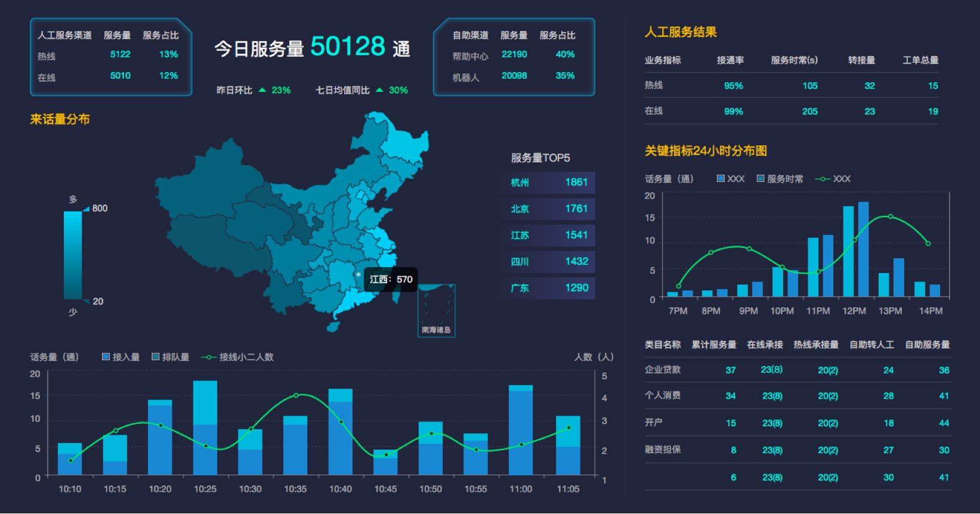
Task: Click the green line XXX legend marker
Action: pos(823,179)
